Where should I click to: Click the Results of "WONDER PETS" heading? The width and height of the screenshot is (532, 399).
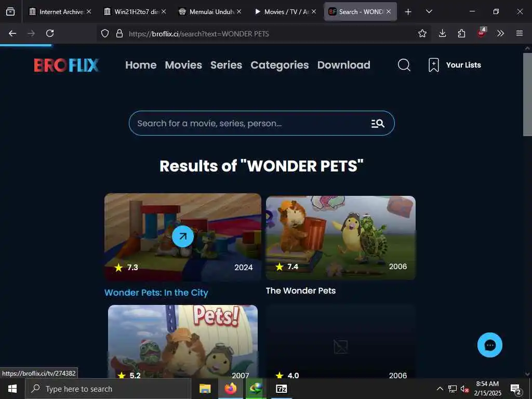click(x=262, y=166)
